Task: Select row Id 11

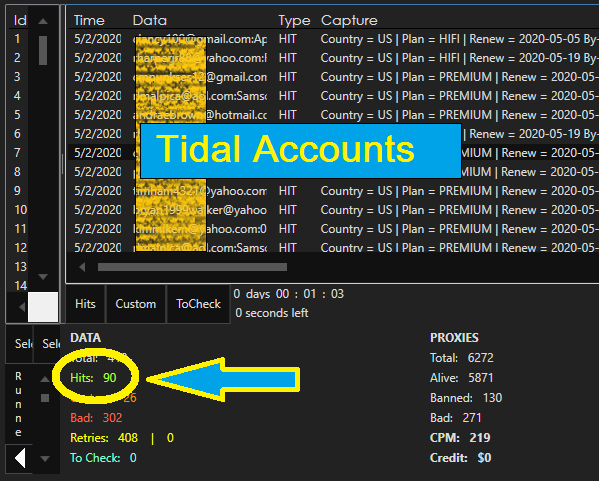Action: tap(21, 229)
